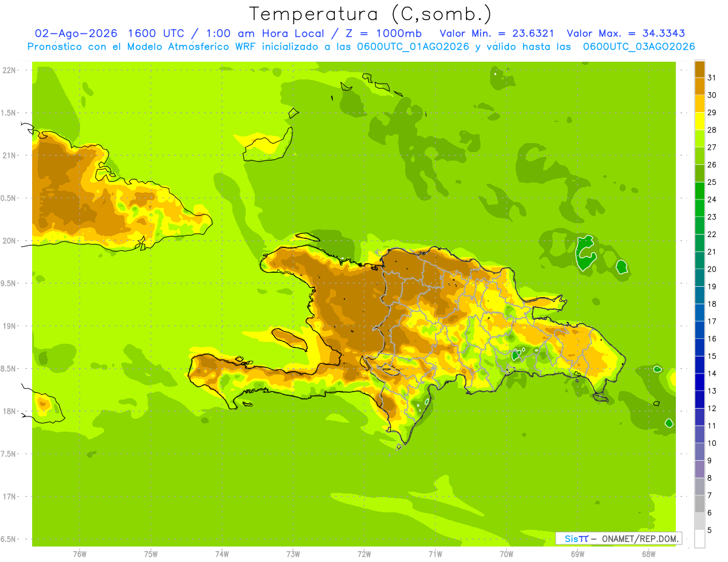Click the '19N' latitude axis label
Viewport: 728px width, 562px height.
9,326
